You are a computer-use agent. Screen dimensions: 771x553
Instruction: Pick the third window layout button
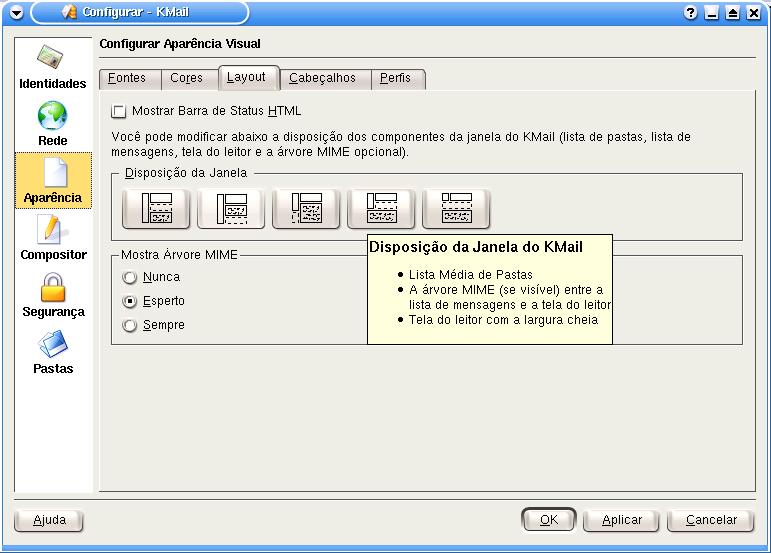pos(305,208)
